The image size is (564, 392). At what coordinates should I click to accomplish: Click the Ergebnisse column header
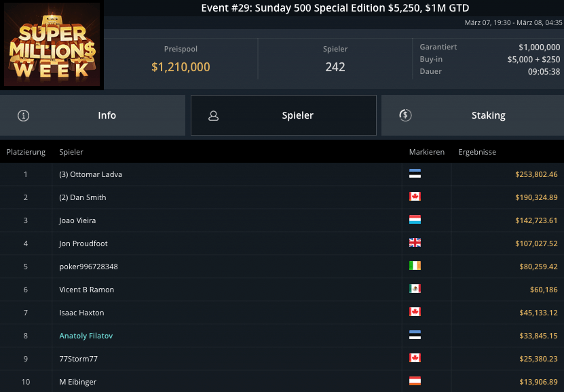477,152
